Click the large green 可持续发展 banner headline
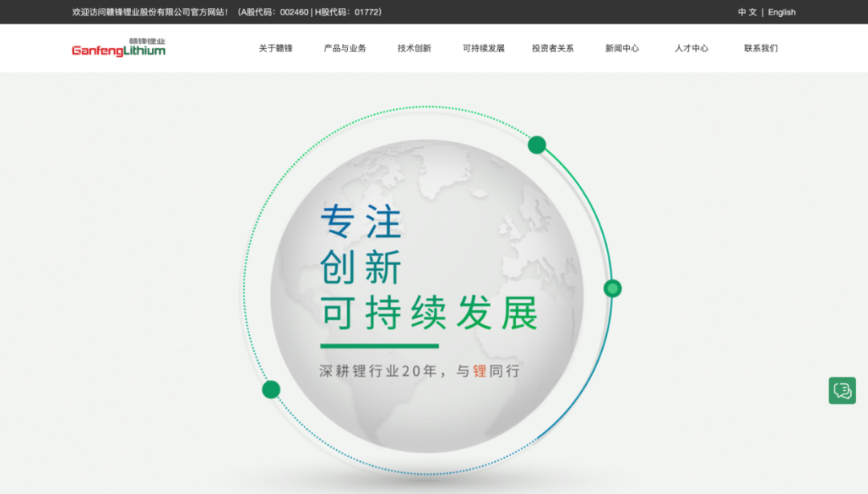 click(x=429, y=314)
